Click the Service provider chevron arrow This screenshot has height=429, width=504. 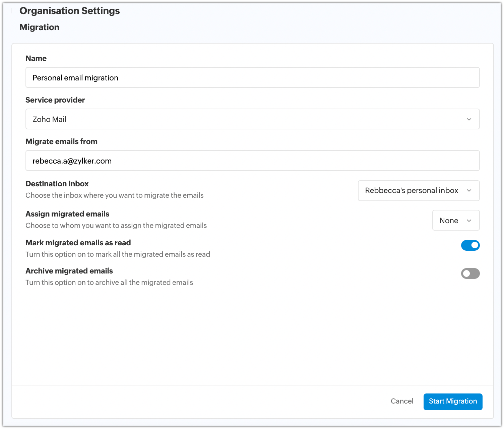point(469,119)
